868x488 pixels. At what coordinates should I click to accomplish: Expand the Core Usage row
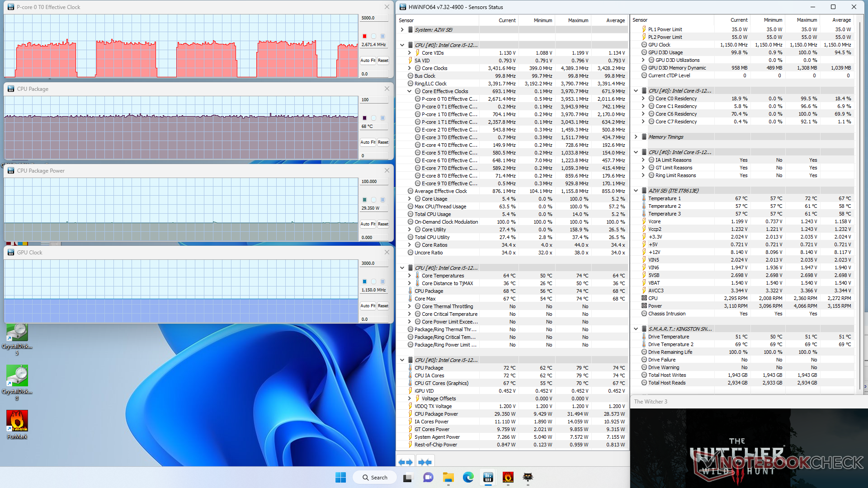[x=410, y=199]
